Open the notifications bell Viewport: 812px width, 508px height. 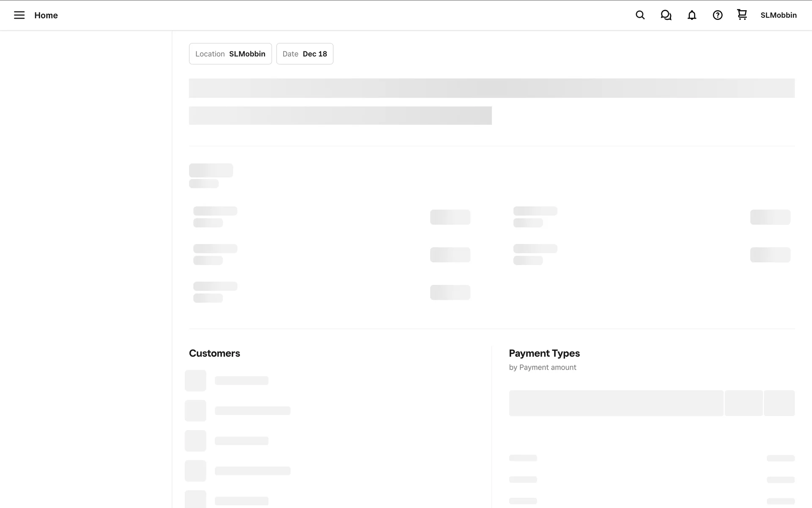691,15
